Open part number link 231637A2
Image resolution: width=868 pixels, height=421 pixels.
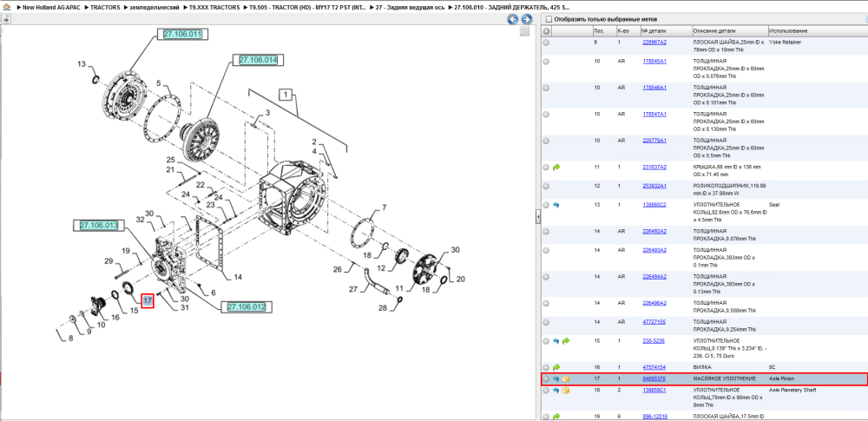click(x=654, y=167)
